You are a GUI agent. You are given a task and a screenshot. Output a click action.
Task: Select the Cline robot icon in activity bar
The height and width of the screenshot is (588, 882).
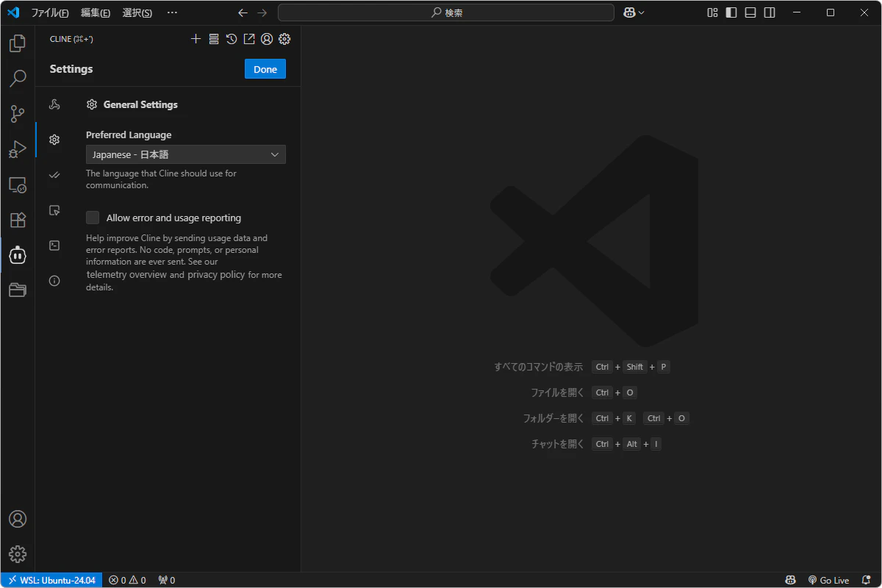tap(18, 255)
